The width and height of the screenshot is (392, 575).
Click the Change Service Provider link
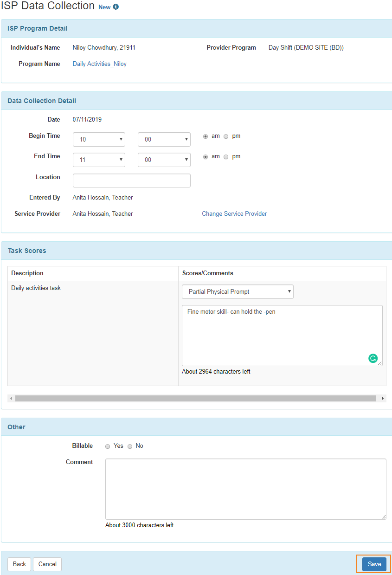pos(234,214)
